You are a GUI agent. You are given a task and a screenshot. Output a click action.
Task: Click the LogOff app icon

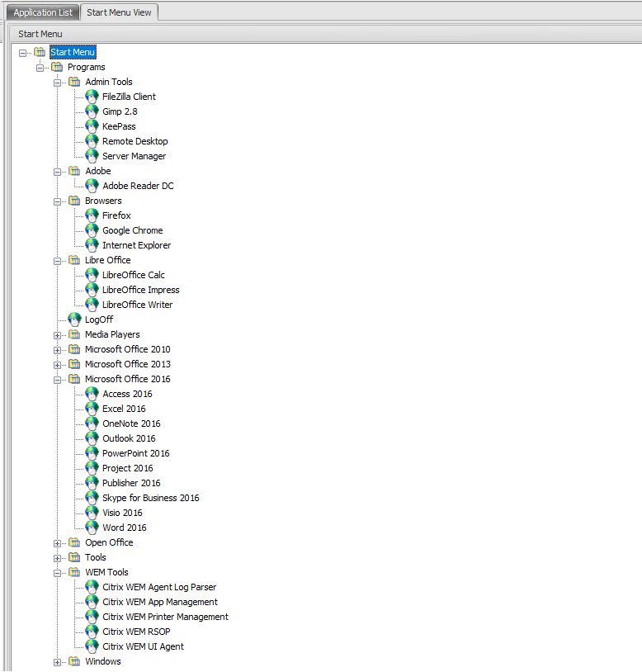[x=74, y=319]
